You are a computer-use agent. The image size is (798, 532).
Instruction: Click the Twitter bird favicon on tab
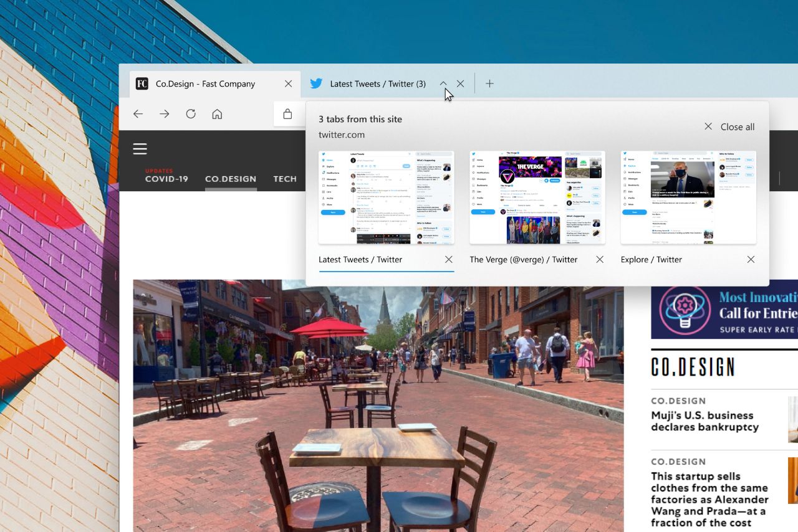coord(316,83)
